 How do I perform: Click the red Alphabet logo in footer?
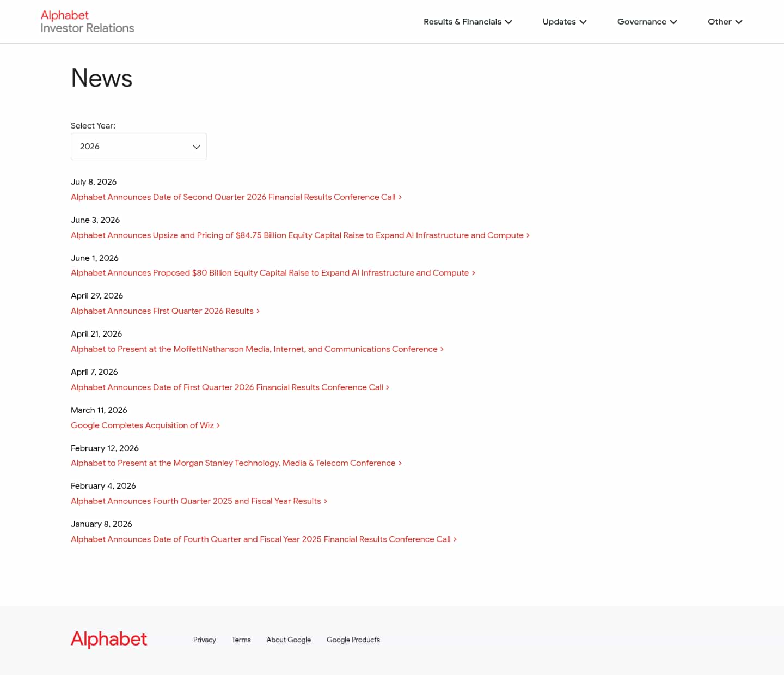[x=109, y=639]
